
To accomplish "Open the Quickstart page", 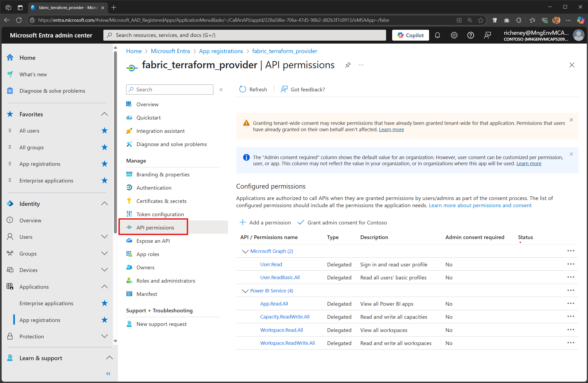I will [x=149, y=117].
